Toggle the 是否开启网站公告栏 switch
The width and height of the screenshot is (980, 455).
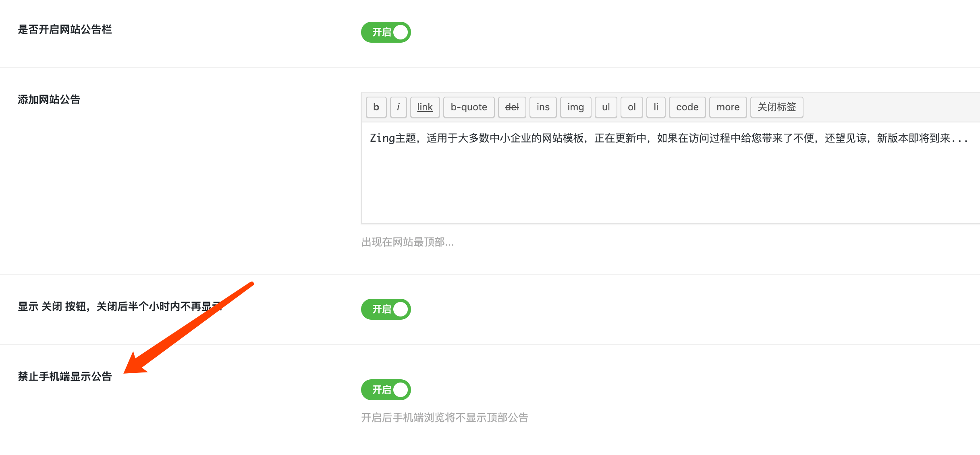(x=386, y=32)
